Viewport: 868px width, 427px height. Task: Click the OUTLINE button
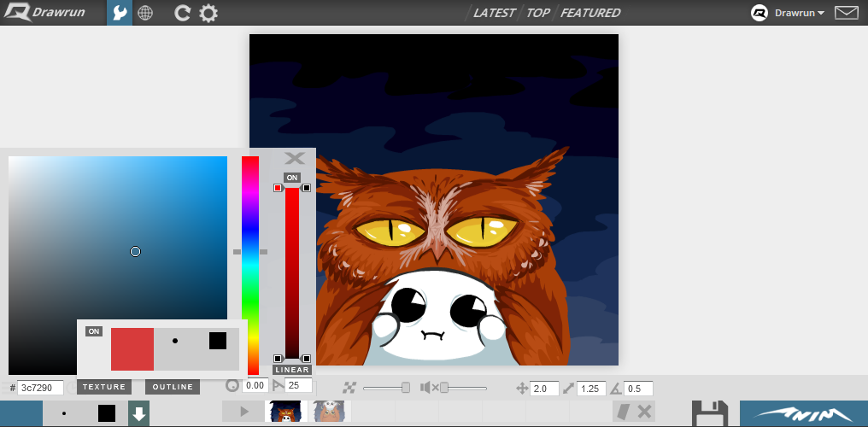point(173,387)
